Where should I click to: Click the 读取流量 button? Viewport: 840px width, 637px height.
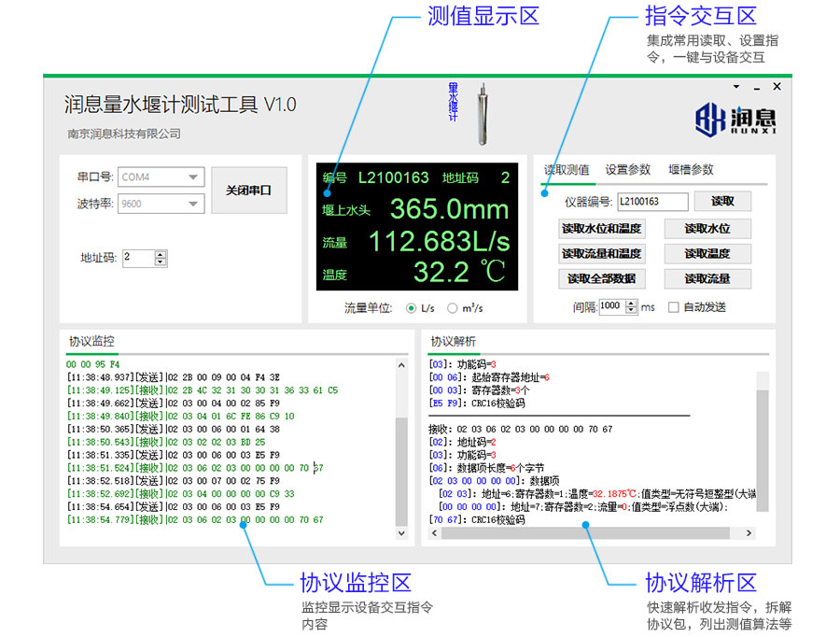(x=707, y=279)
